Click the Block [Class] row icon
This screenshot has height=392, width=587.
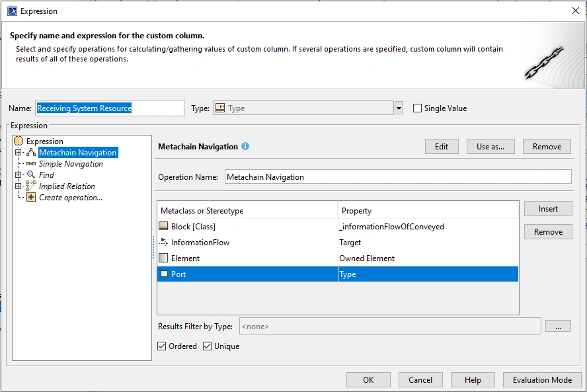(164, 226)
